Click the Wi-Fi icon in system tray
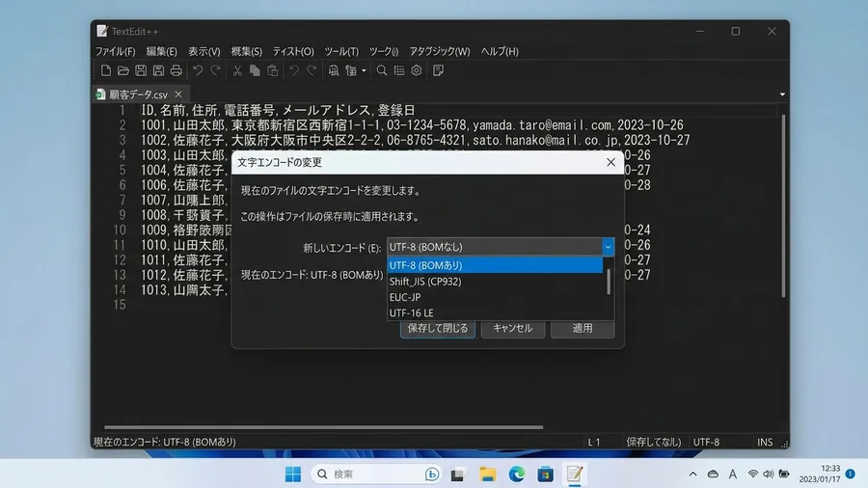 pyautogui.click(x=753, y=474)
